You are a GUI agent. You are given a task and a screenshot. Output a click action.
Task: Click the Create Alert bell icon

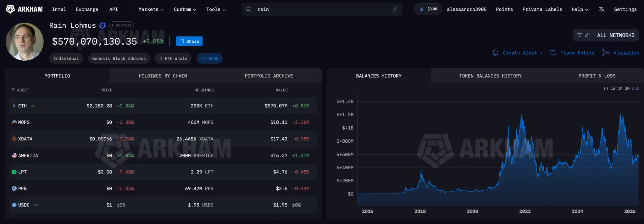(x=495, y=53)
